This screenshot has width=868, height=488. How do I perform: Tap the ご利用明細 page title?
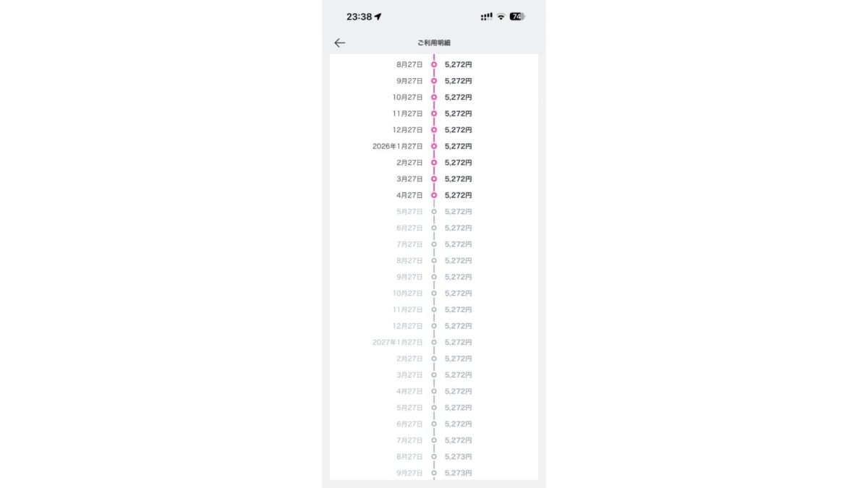(434, 43)
